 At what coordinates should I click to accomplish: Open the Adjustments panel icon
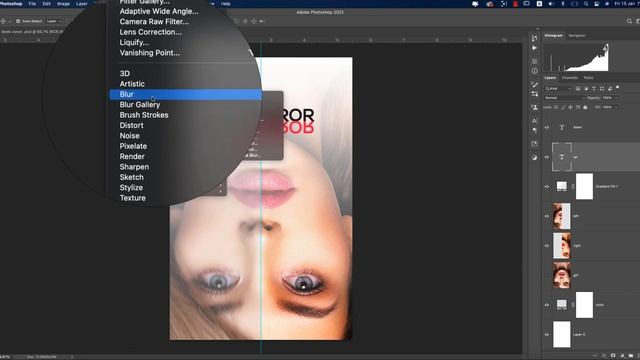pyautogui.click(x=534, y=158)
